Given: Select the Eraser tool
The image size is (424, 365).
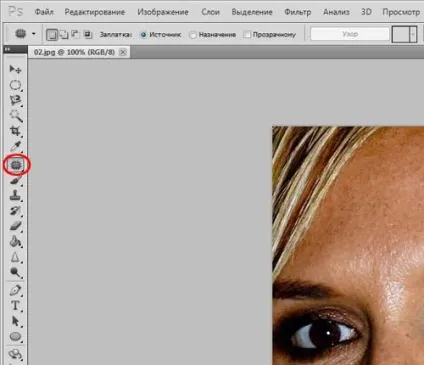Looking at the screenshot, I should [15, 226].
